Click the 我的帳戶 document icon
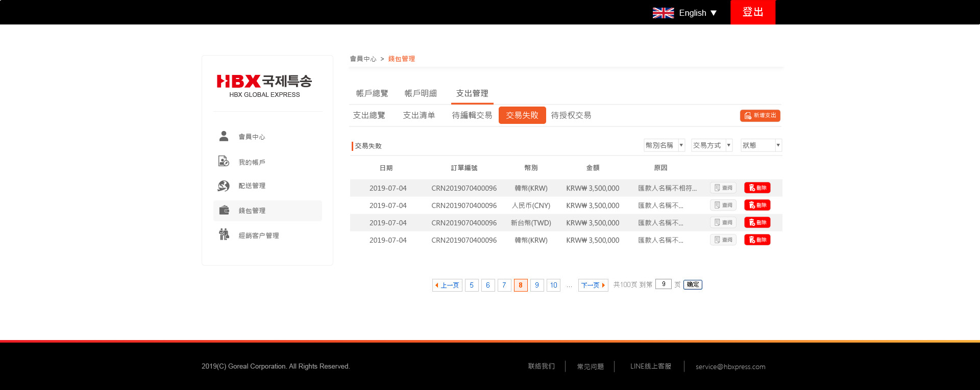980x390 pixels. tap(224, 162)
